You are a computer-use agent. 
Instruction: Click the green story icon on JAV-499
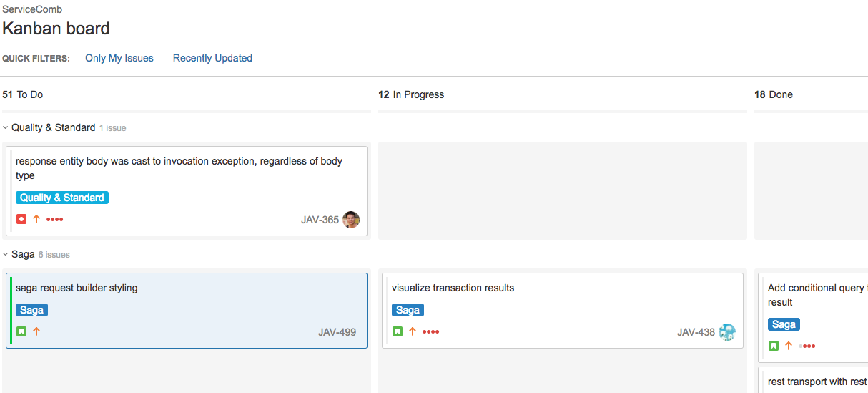pyautogui.click(x=21, y=331)
